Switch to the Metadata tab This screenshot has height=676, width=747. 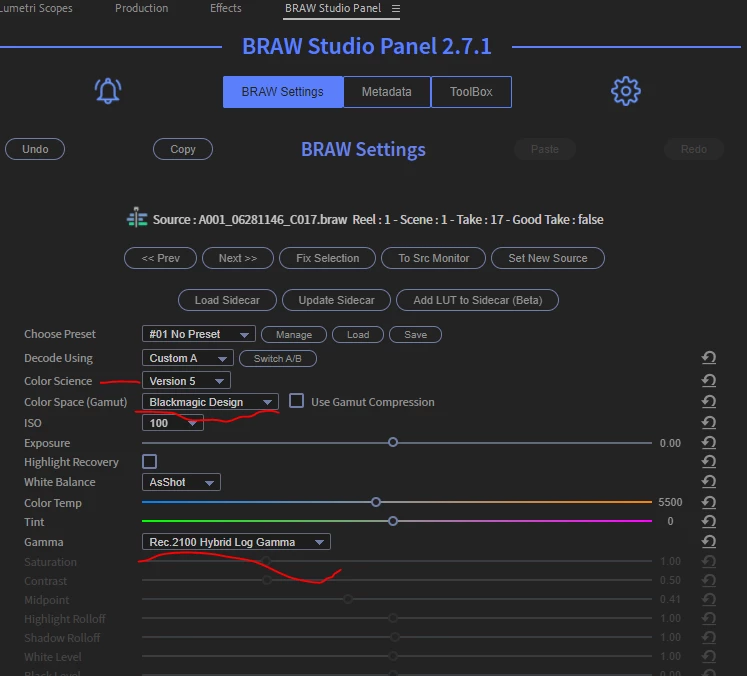[387, 92]
